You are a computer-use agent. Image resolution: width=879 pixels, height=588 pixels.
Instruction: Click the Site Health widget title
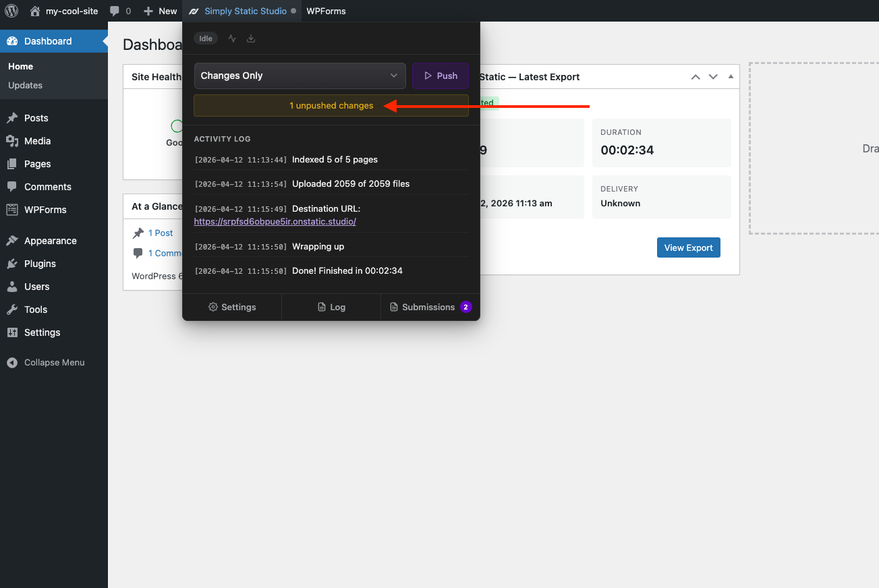tap(157, 77)
